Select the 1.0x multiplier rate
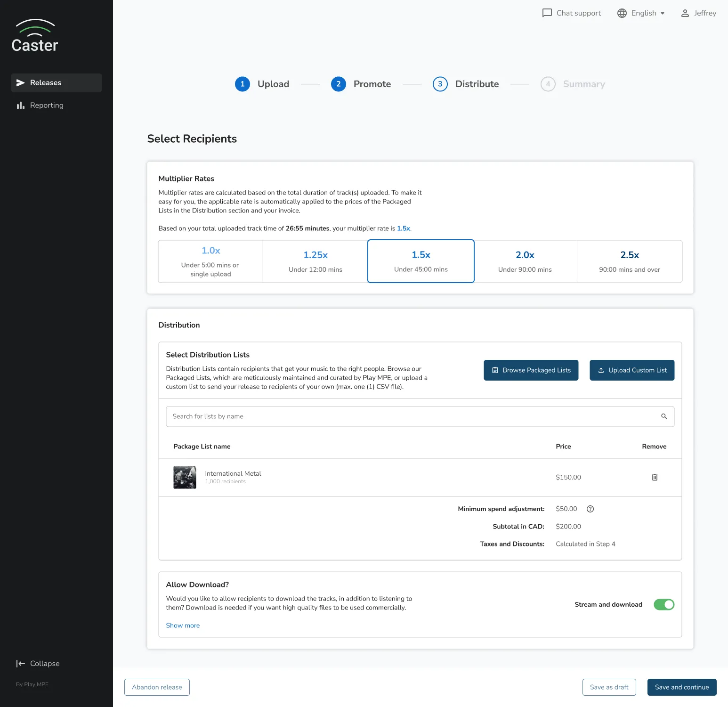Screen dimensions: 728x707 pos(210,261)
